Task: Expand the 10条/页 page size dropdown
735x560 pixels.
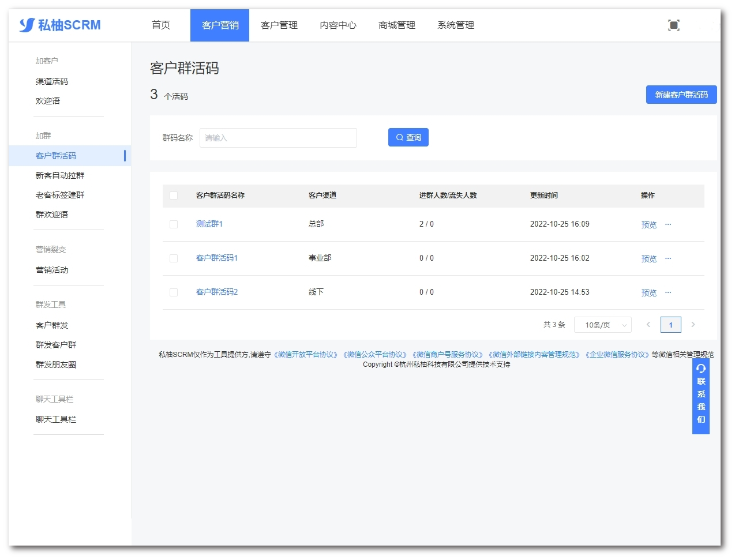Action: pos(602,325)
